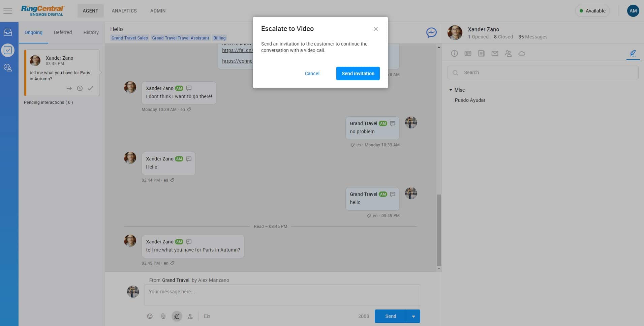Click the cloud icon in customer panel

pos(522,53)
